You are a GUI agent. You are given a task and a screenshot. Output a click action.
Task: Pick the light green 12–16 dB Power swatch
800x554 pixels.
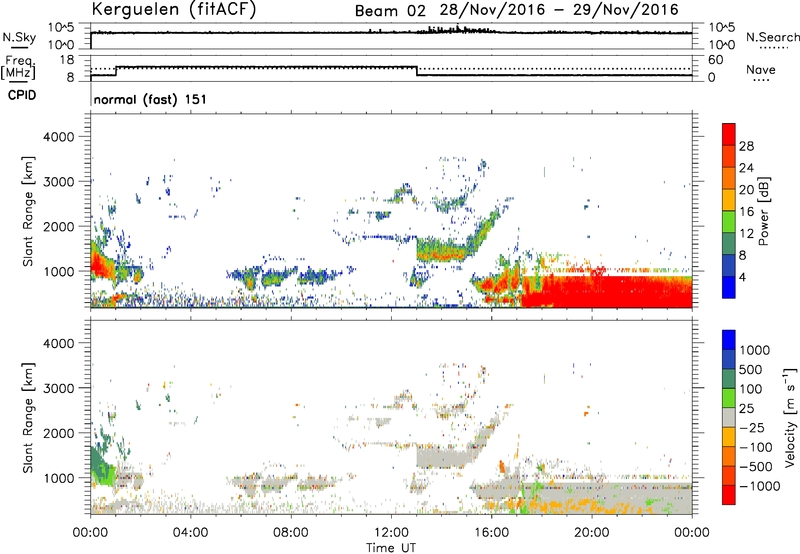tap(729, 222)
